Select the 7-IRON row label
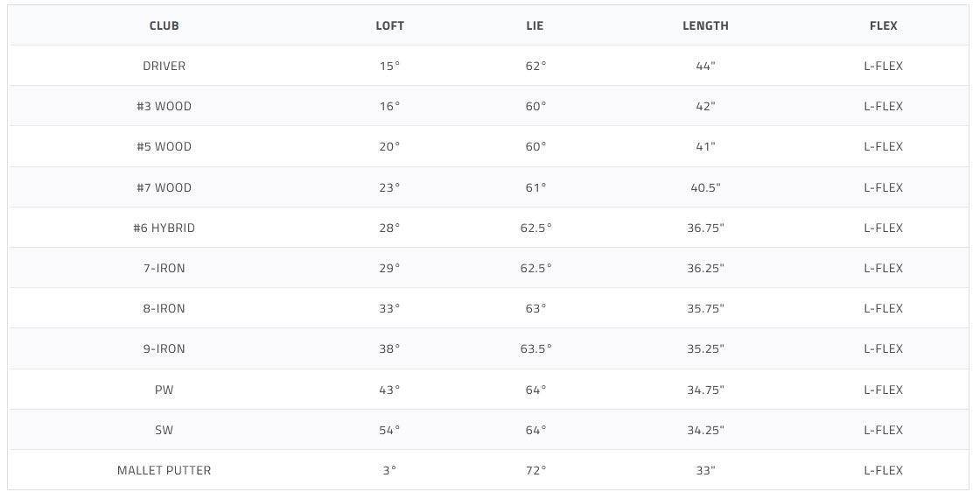This screenshot has width=980, height=499. (x=164, y=268)
